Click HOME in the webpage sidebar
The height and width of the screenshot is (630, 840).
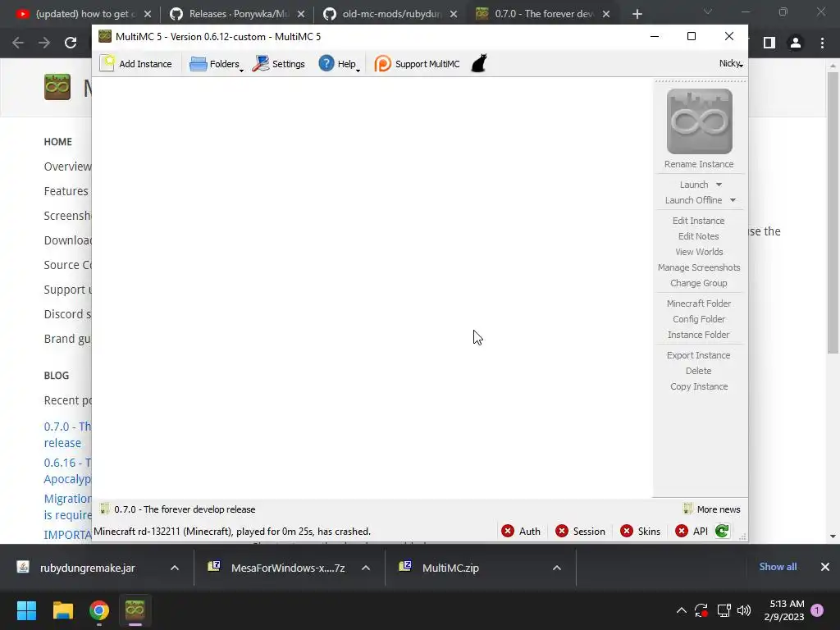coord(58,142)
